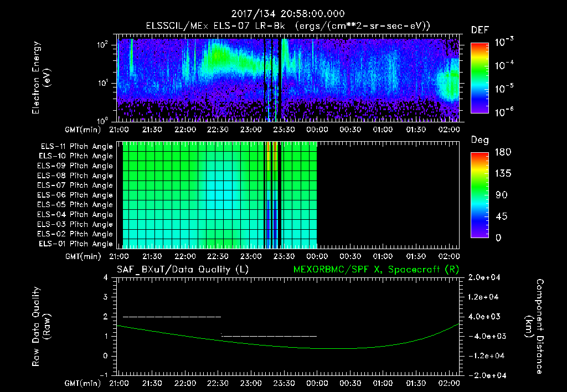Click the 135 value on Deg scale
This screenshot has height=392, width=567.
[503, 174]
